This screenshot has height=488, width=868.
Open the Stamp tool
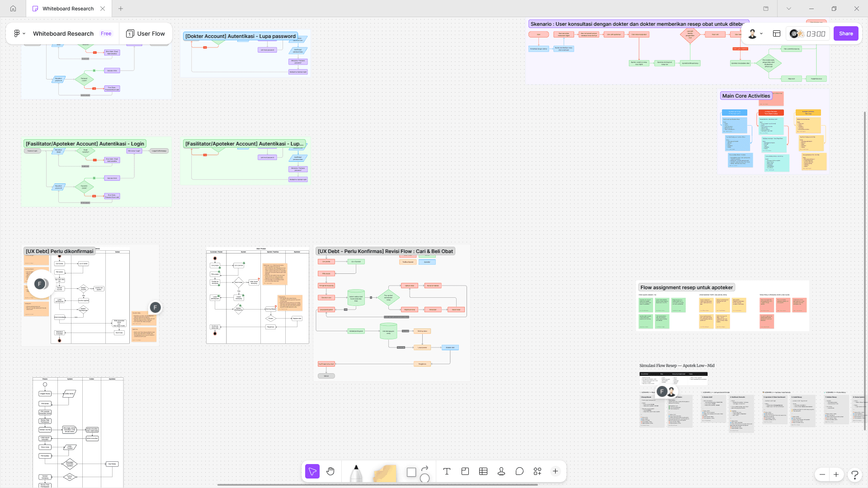[501, 471]
